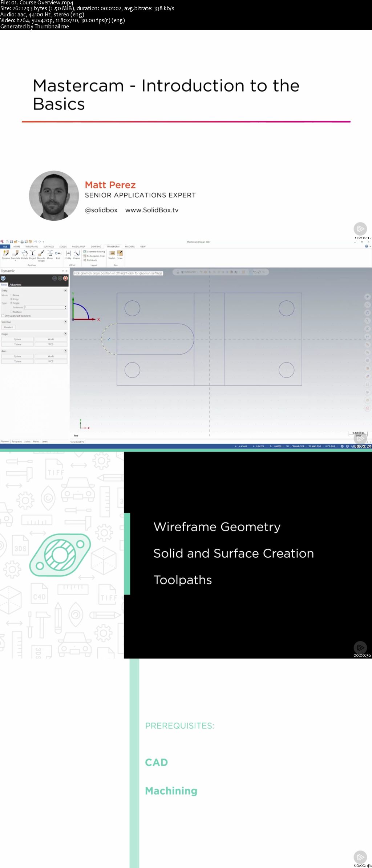372x868 pixels.
Task: Open the SOLIDS ribbon tab
Action: pyautogui.click(x=63, y=247)
